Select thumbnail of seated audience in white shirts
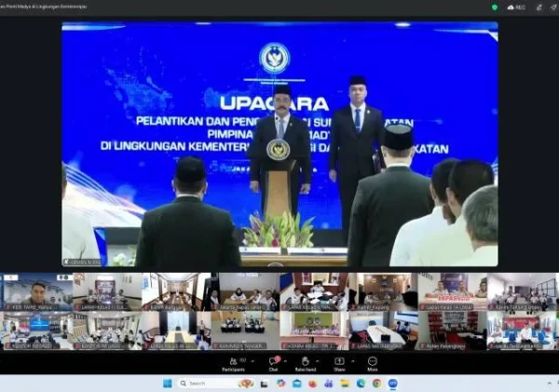 click(x=107, y=331)
